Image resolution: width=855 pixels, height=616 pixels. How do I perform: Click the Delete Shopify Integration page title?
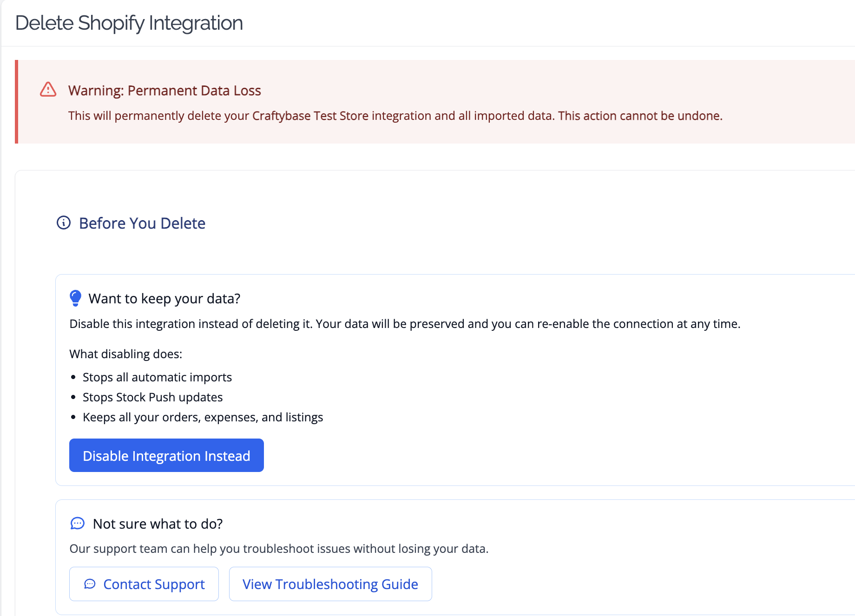click(129, 23)
